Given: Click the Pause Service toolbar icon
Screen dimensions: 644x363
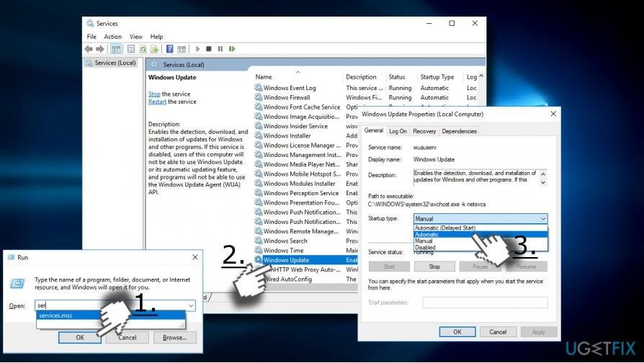Looking at the screenshot, I should pos(220,49).
